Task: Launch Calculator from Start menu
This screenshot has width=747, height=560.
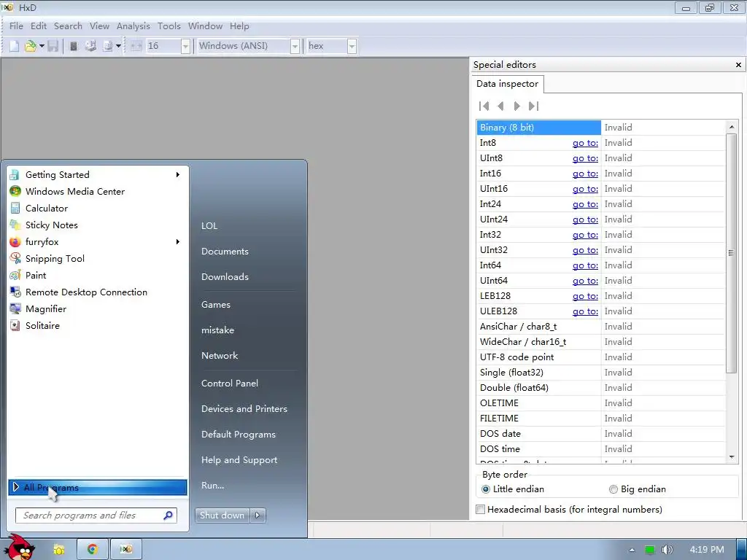Action: click(x=97, y=208)
